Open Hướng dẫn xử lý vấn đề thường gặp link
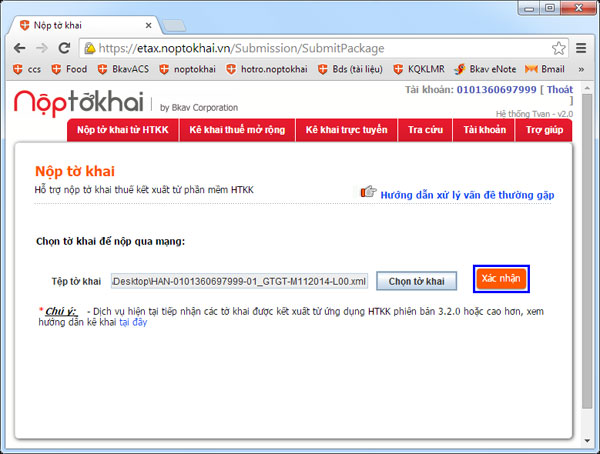Image resolution: width=600 pixels, height=454 pixels. tap(467, 195)
